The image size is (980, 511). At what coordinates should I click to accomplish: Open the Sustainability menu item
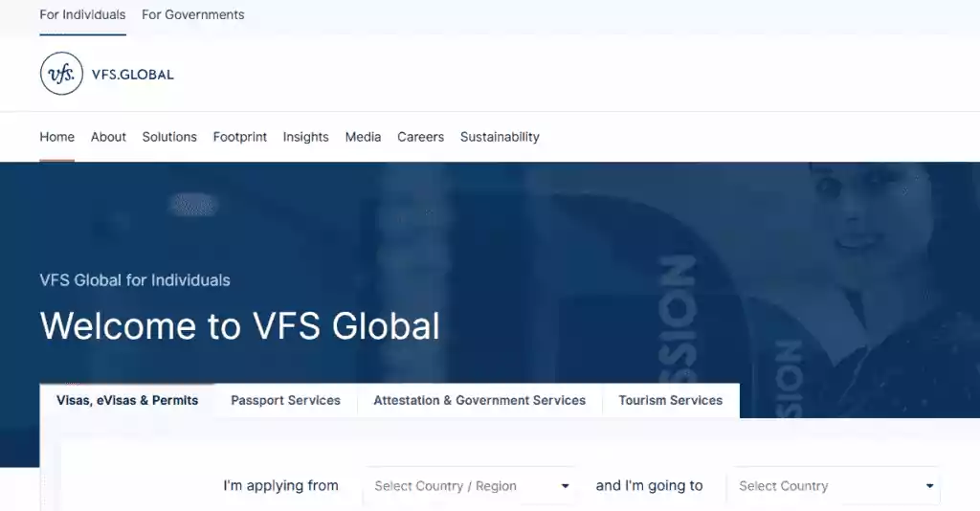pyautogui.click(x=500, y=137)
